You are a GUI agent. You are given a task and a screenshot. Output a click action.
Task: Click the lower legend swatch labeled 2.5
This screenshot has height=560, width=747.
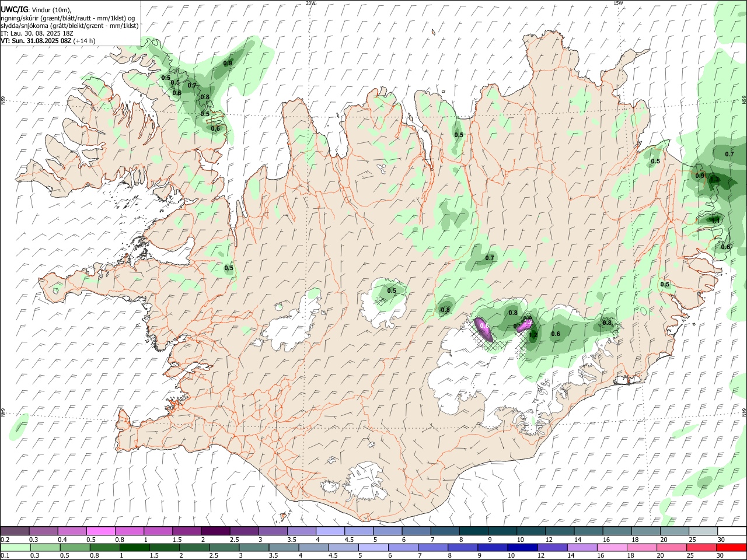coord(224,547)
